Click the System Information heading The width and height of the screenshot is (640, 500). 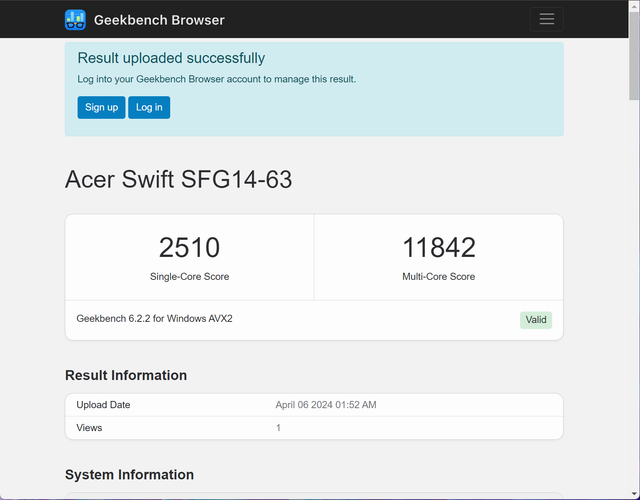coord(129,474)
